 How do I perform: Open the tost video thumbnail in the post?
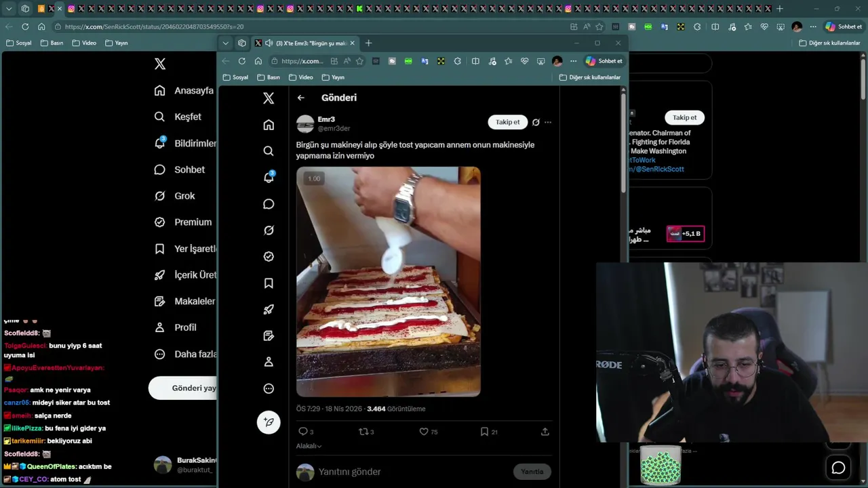[389, 282]
